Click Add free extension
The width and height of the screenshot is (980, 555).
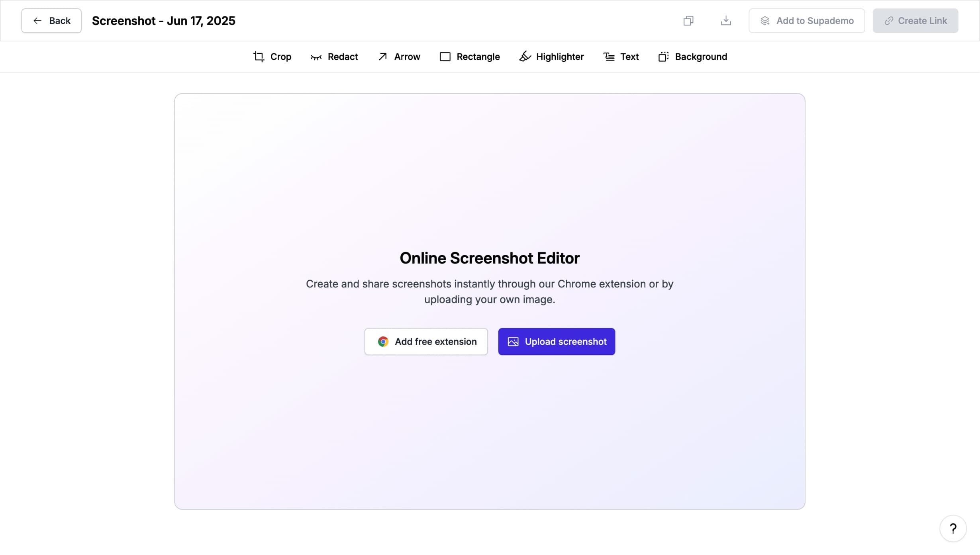[425, 342]
